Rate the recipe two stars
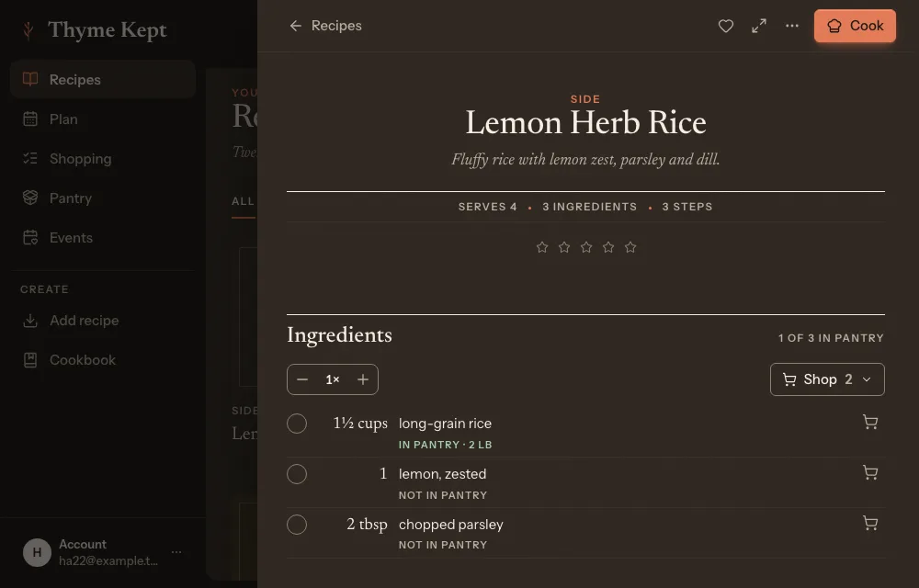Image resolution: width=919 pixels, height=588 pixels. [x=564, y=247]
